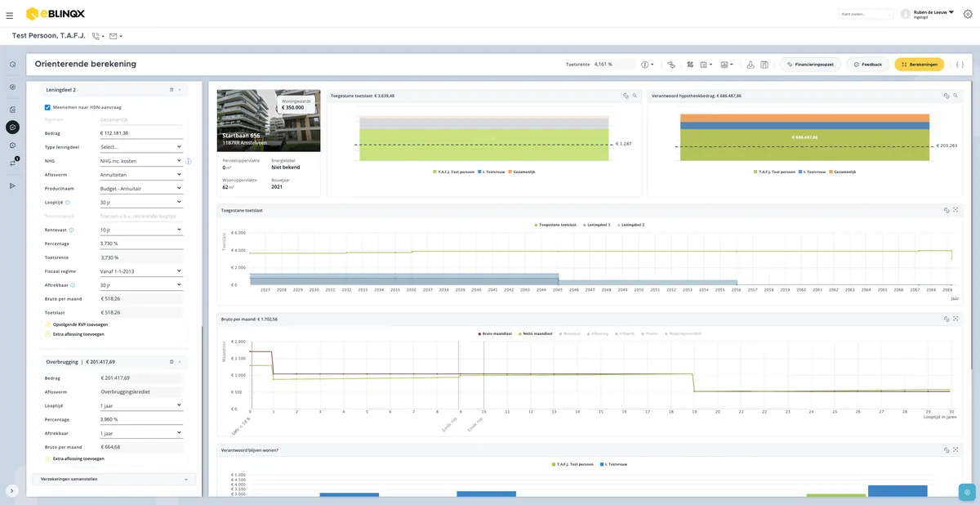Viewport: 980px width, 505px height.
Task: Delete Leningdeel 2 with the trash icon
Action: coord(171,90)
